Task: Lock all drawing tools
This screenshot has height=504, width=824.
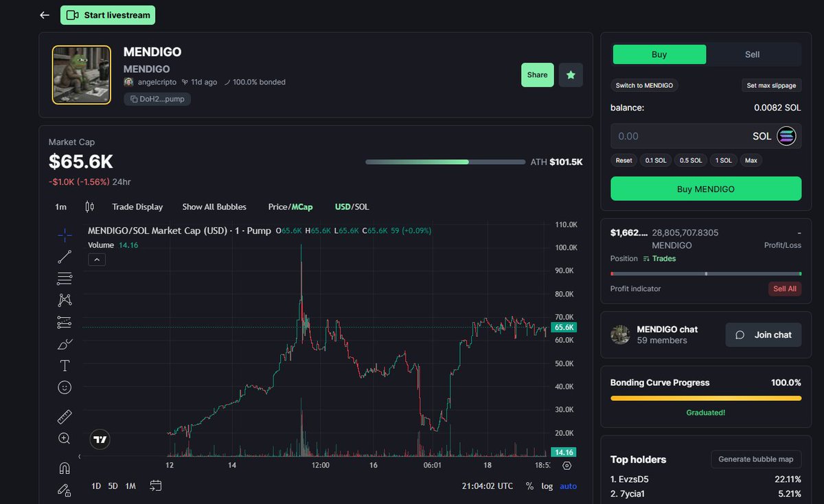Action: click(65, 490)
